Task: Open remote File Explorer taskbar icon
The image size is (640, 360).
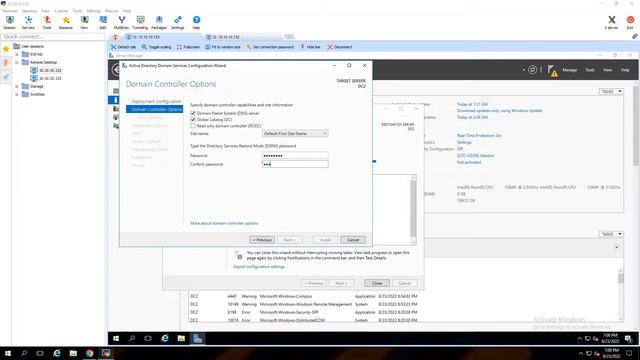Action: click(181, 338)
